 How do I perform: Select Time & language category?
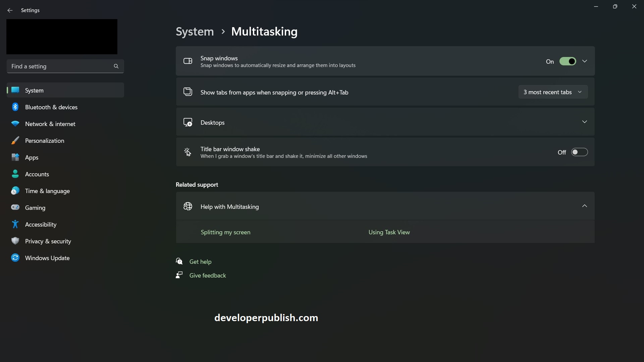[47, 191]
